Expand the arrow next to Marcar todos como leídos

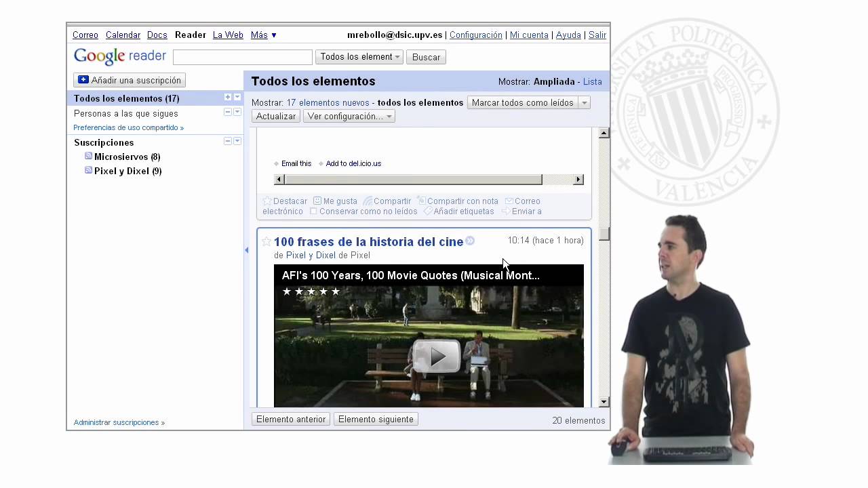tap(585, 103)
